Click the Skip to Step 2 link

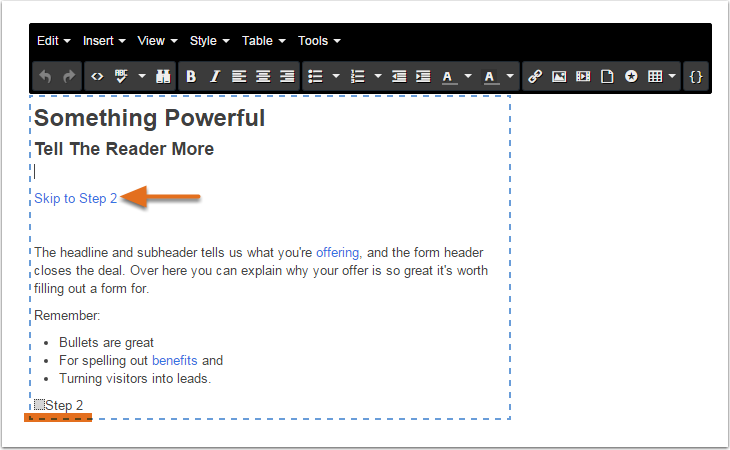tap(75, 198)
